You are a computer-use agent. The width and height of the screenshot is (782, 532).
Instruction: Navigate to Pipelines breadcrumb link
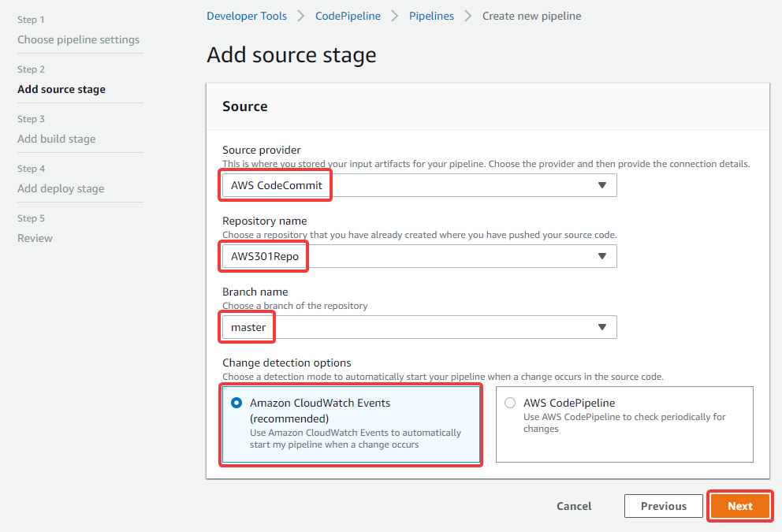pos(431,16)
